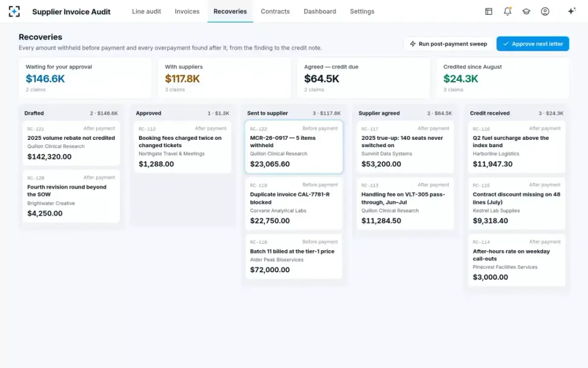588x368 pixels.
Task: Open claim RC-121 volume rebate card
Action: pyautogui.click(x=71, y=143)
